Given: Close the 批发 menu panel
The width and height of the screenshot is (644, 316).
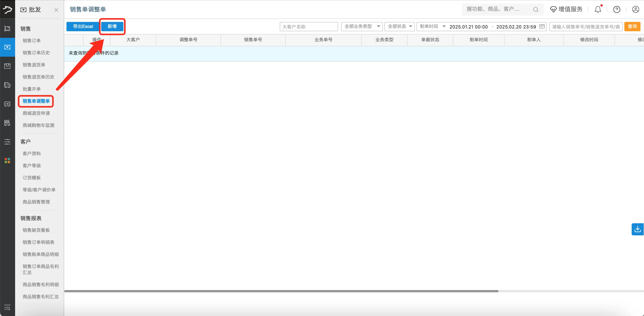Looking at the screenshot, I should pos(56,10).
